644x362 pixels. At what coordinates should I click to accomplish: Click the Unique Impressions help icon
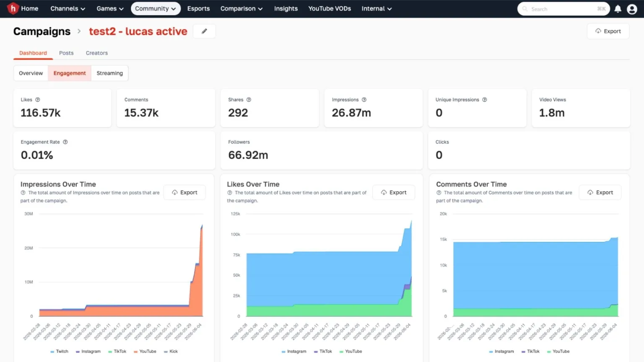484,100
